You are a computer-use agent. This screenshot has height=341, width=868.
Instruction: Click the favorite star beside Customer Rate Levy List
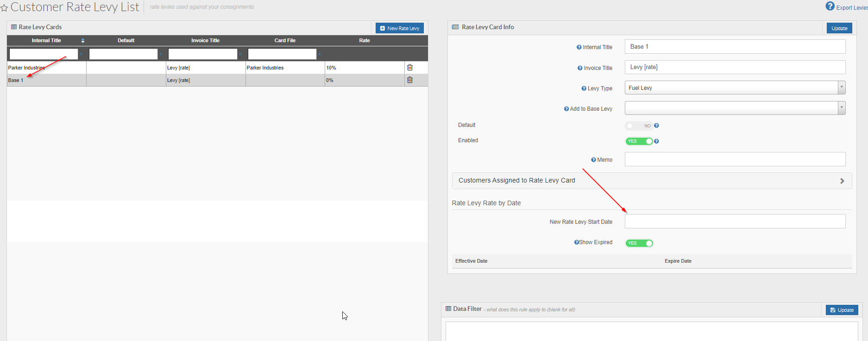pyautogui.click(x=4, y=8)
